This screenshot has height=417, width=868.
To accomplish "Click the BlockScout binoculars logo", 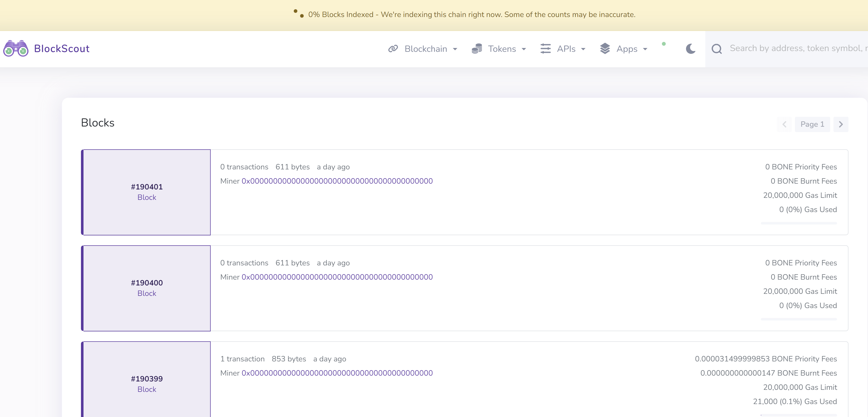I will 15,49.
